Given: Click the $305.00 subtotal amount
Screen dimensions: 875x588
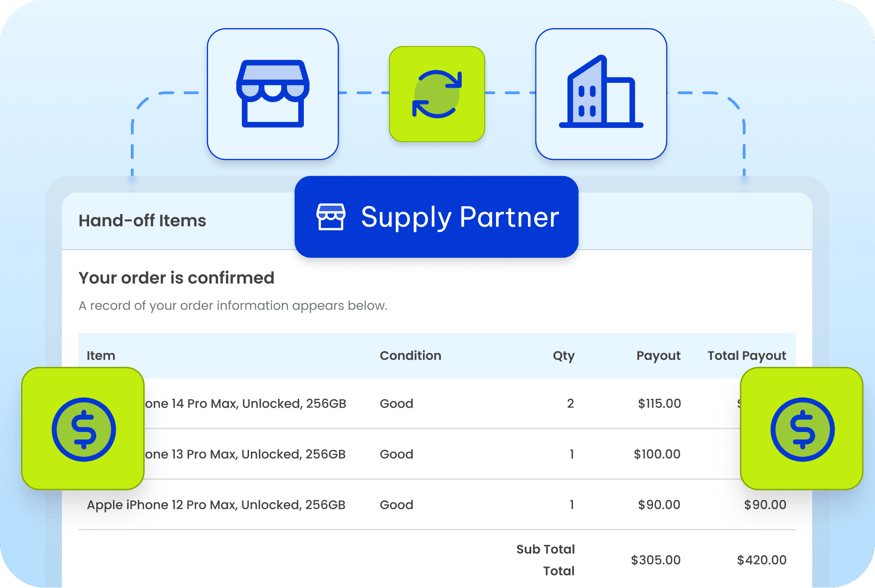Looking at the screenshot, I should 656,560.
